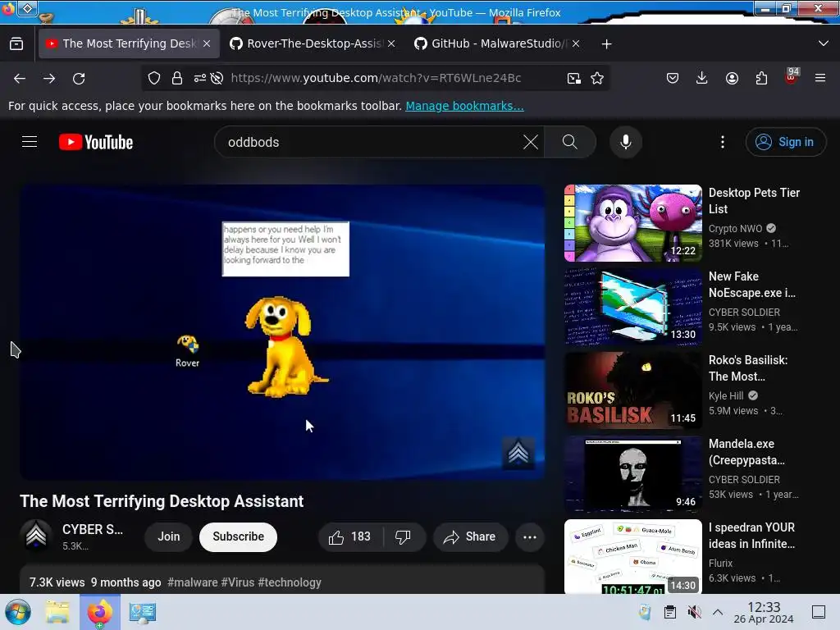Screen dimensions: 840x630
Task: Search with your voice microphone
Action: coord(626,142)
